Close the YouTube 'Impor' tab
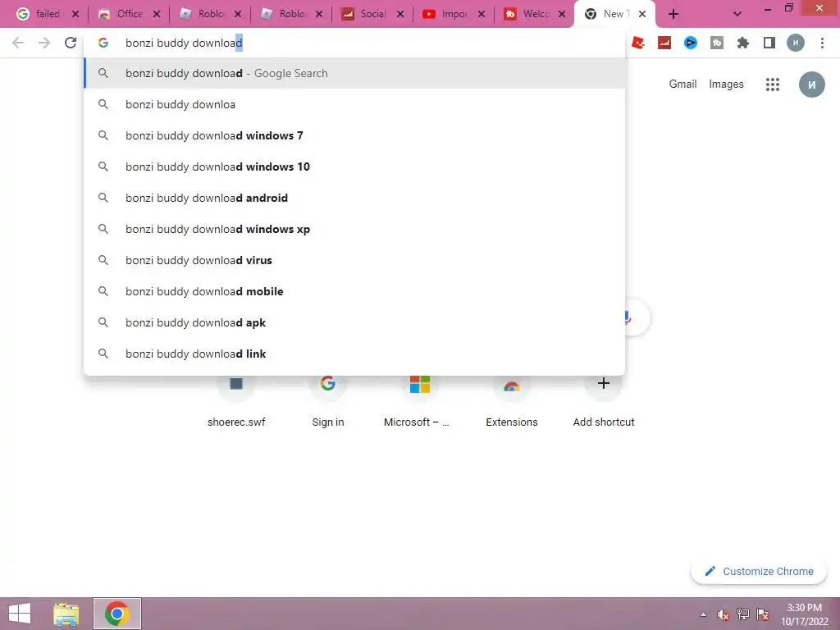 481,14
